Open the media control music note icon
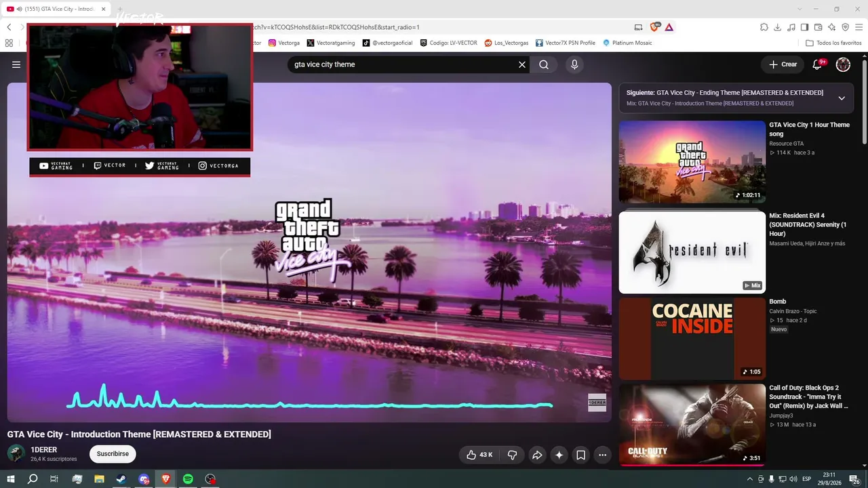868x488 pixels. click(791, 27)
